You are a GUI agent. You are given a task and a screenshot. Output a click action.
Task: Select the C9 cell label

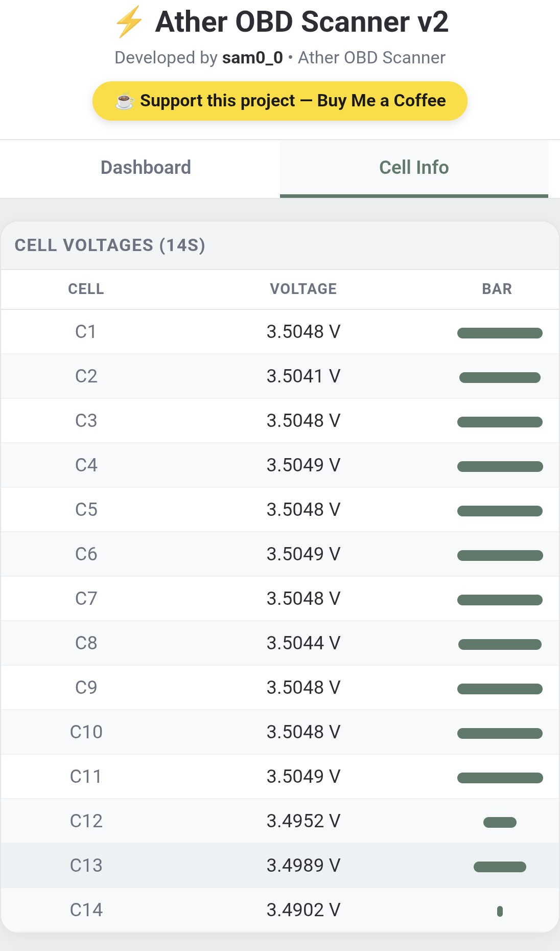[x=86, y=688]
